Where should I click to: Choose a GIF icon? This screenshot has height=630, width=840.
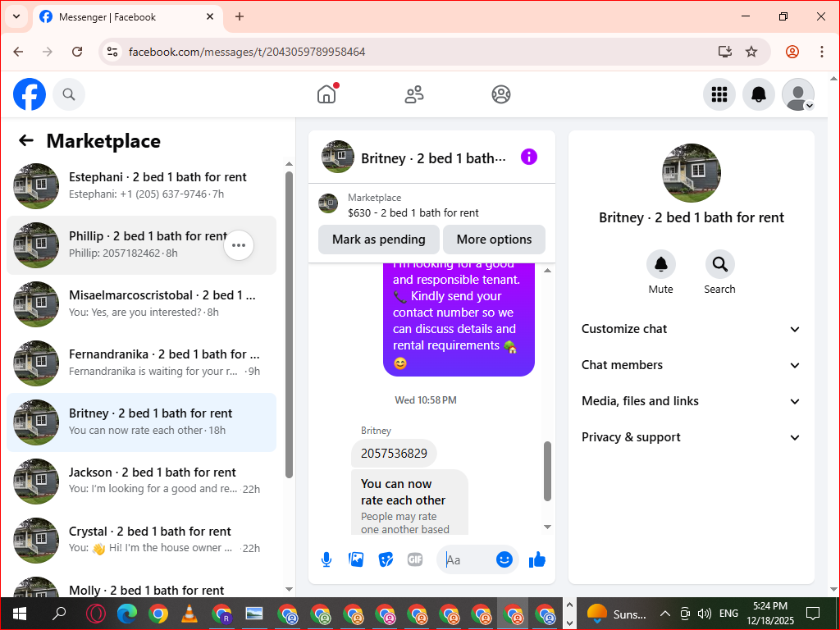[x=414, y=559]
